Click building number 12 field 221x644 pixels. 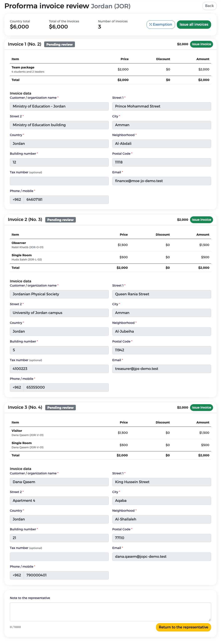coord(59,162)
